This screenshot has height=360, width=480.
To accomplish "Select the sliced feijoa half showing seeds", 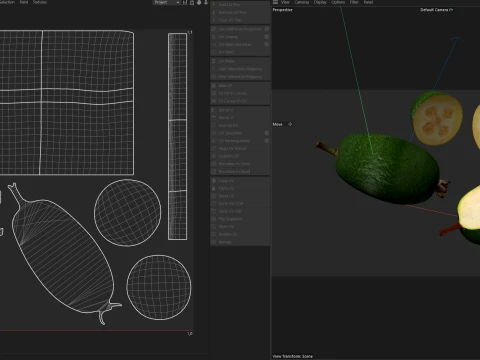I will tap(437, 119).
